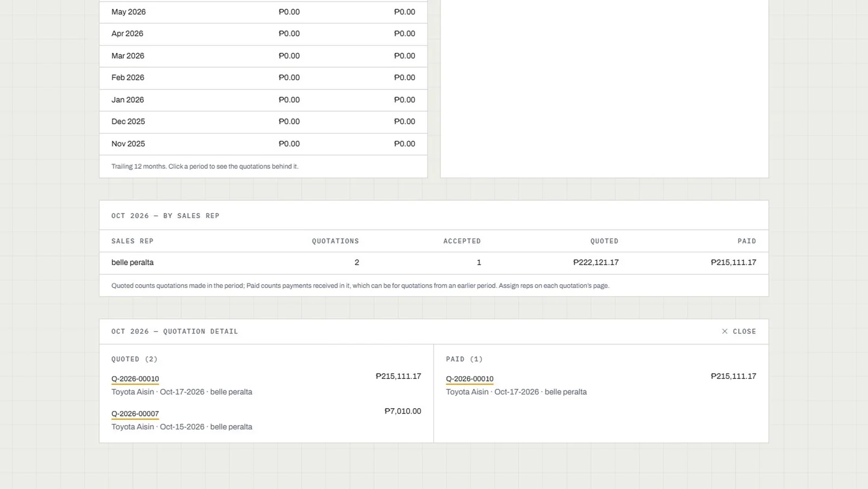Select the May 2026 period row
Image resolution: width=868 pixels, height=489 pixels.
point(263,12)
